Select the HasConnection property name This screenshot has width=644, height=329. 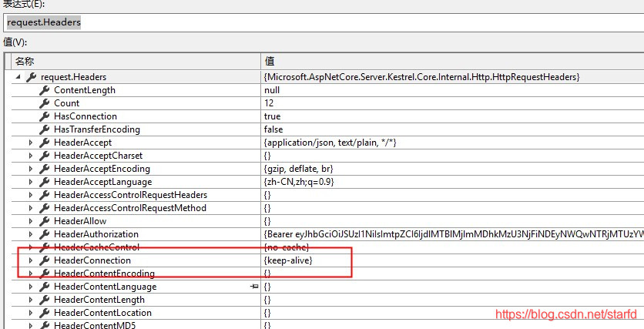coord(86,116)
